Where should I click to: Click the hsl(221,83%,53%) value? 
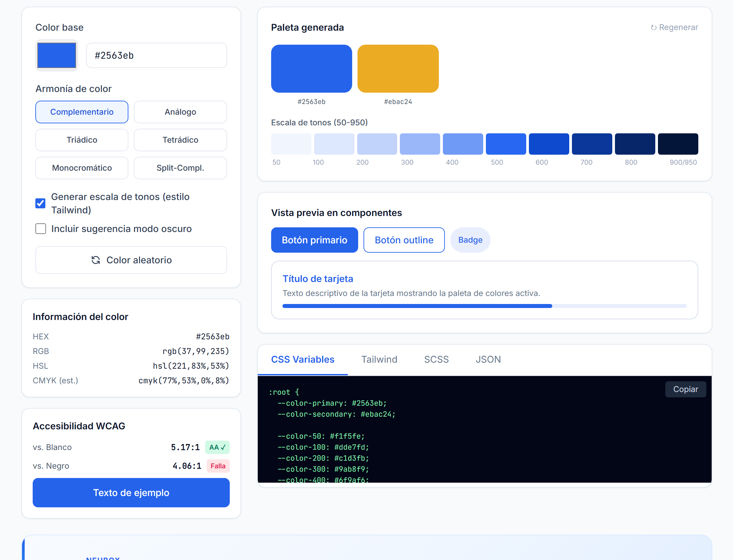coord(191,366)
